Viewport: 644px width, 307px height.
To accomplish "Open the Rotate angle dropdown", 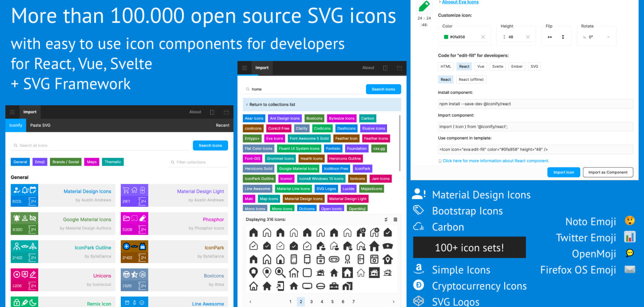I will click(x=596, y=37).
